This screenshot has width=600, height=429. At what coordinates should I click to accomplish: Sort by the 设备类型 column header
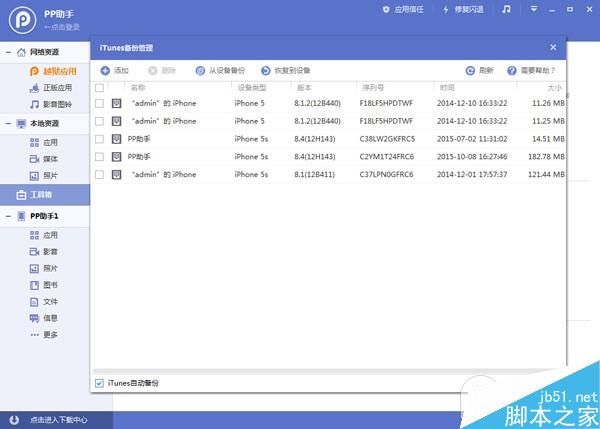point(252,88)
